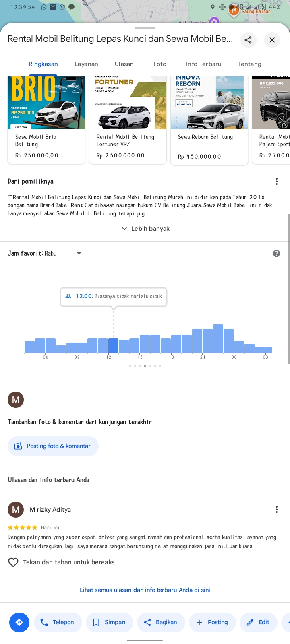
Task: Open Sewa Mobil Brio Belitung card image
Action: [x=46, y=103]
